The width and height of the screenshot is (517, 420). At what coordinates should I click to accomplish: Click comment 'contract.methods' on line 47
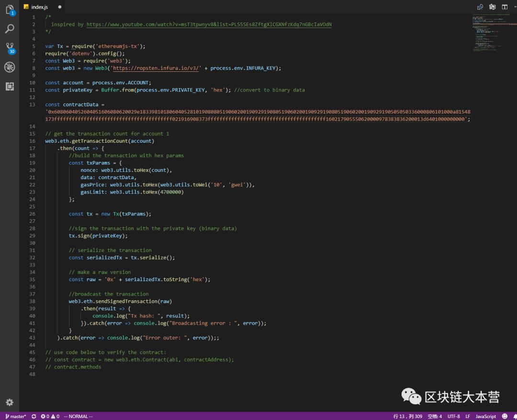pos(78,367)
